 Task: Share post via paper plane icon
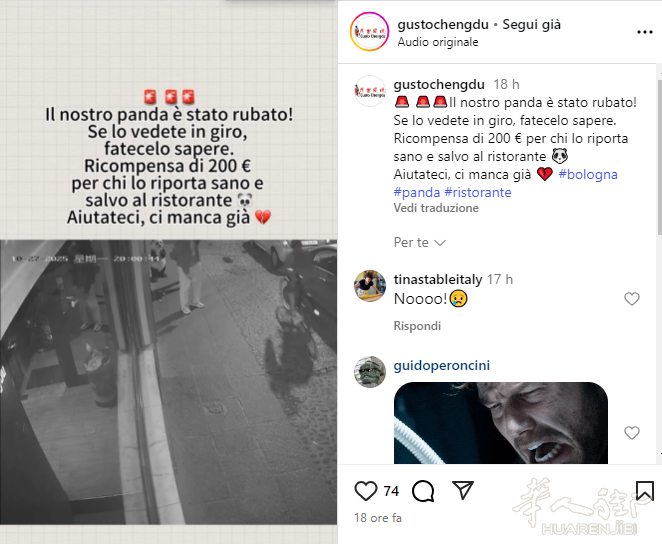(x=463, y=490)
